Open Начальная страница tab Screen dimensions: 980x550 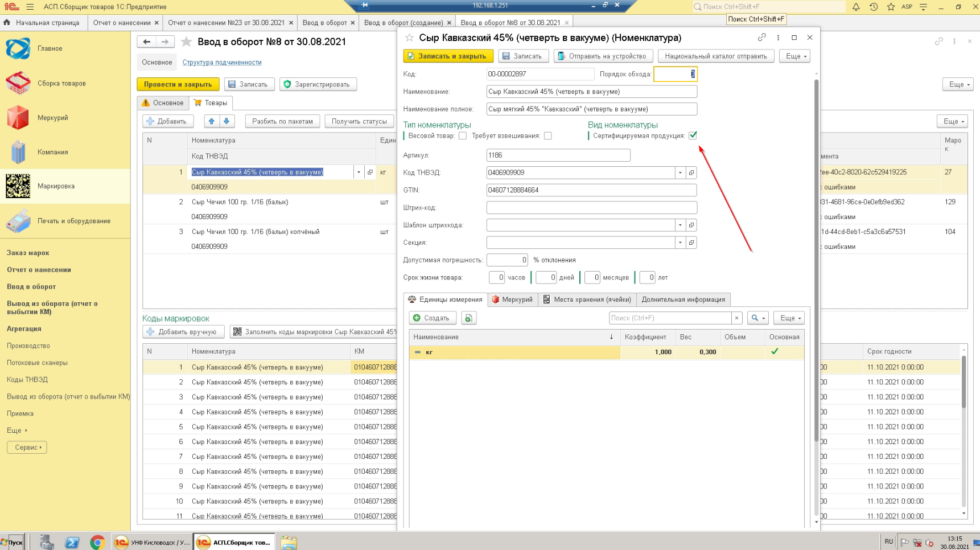pyautogui.click(x=43, y=23)
